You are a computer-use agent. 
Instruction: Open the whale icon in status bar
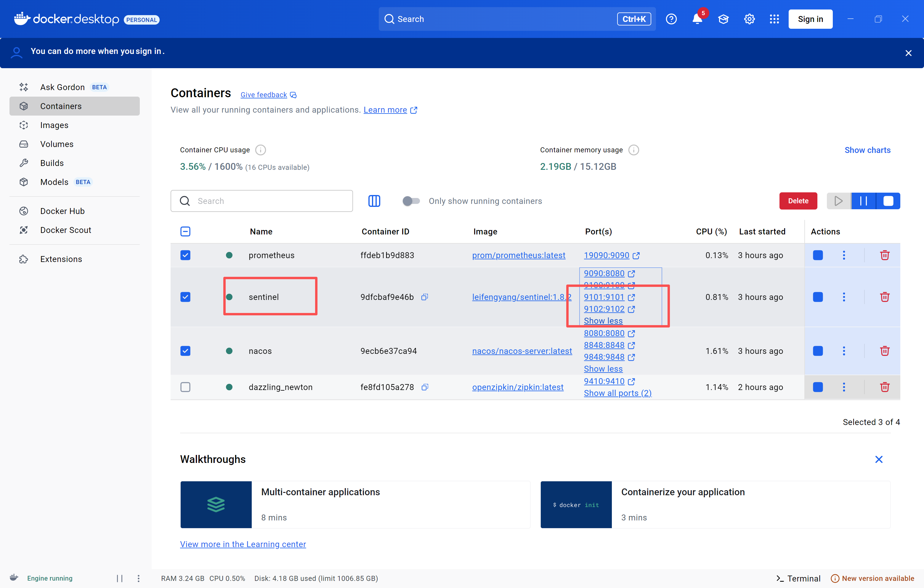click(14, 578)
